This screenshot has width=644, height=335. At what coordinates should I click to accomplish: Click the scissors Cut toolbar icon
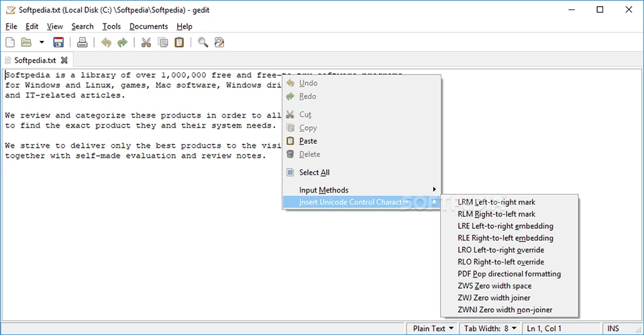[146, 42]
